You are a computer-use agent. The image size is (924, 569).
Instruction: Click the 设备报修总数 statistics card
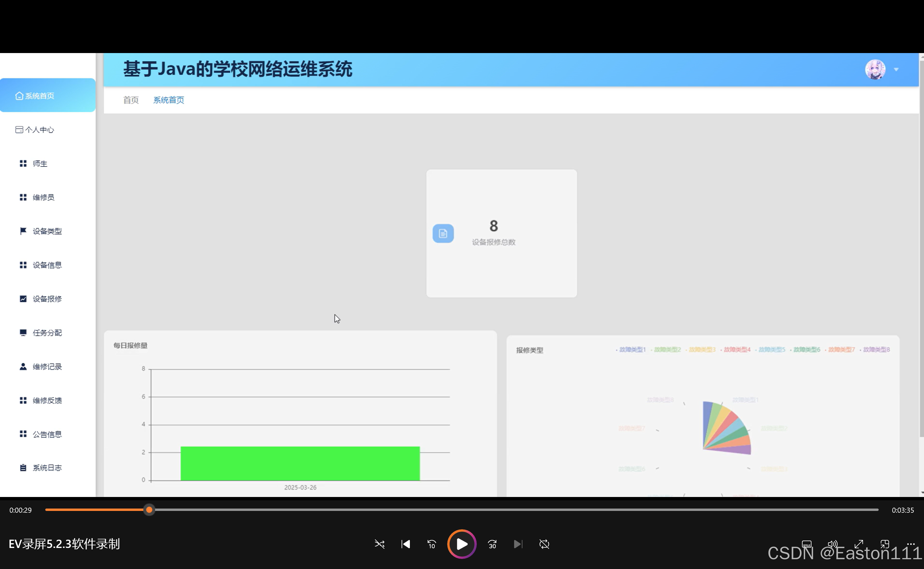(501, 233)
